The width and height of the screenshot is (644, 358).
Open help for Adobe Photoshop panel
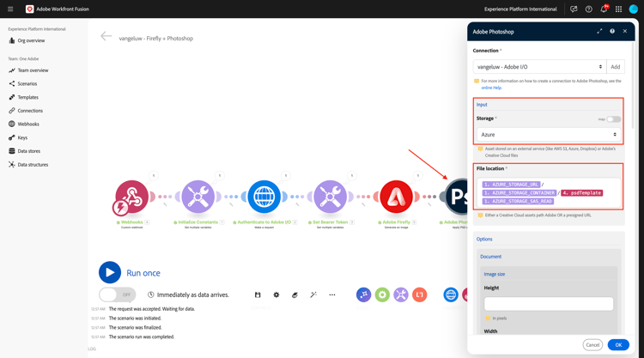[612, 31]
